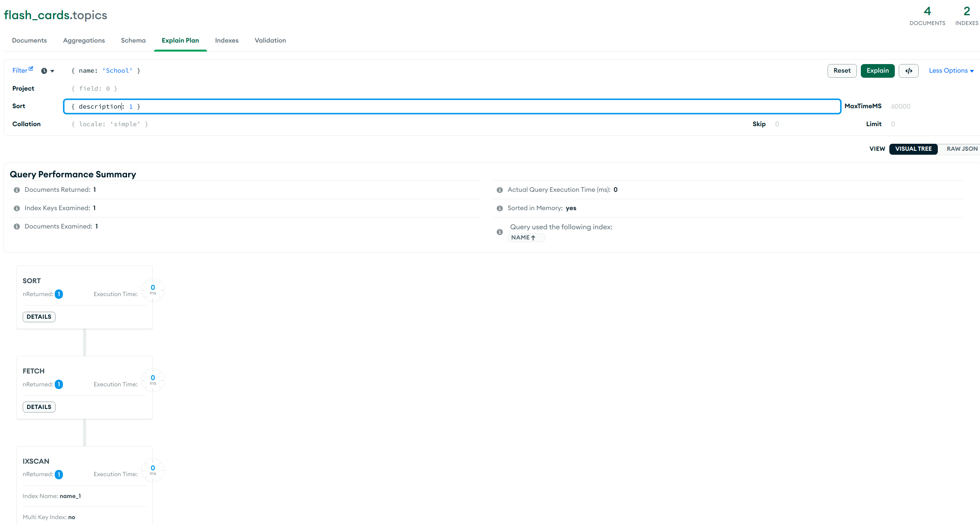Open the Aggregations tab
The width and height of the screenshot is (980, 525).
pyautogui.click(x=84, y=40)
